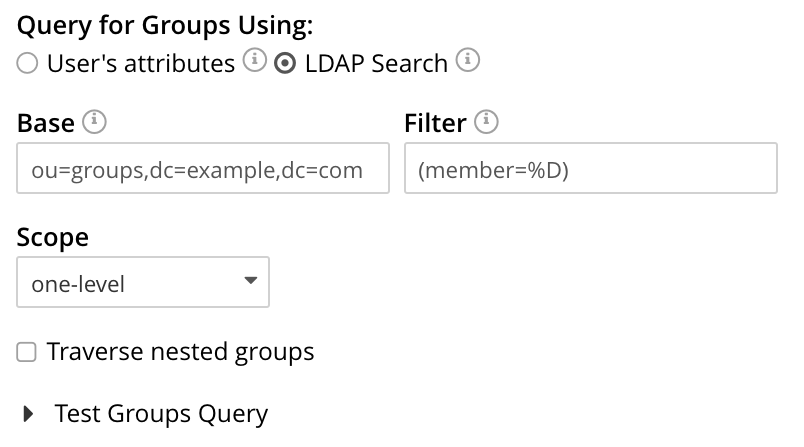This screenshot has width=804, height=447.
Task: Focus the Base input field
Action: point(203,169)
